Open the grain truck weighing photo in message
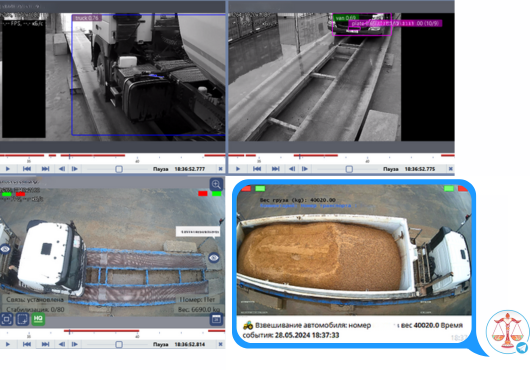This screenshot has height=370, width=530. [354, 250]
